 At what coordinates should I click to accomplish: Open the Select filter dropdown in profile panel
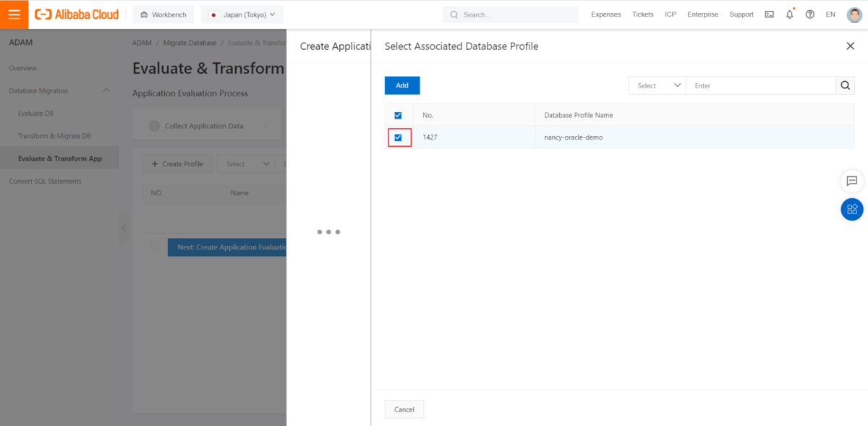click(x=657, y=85)
